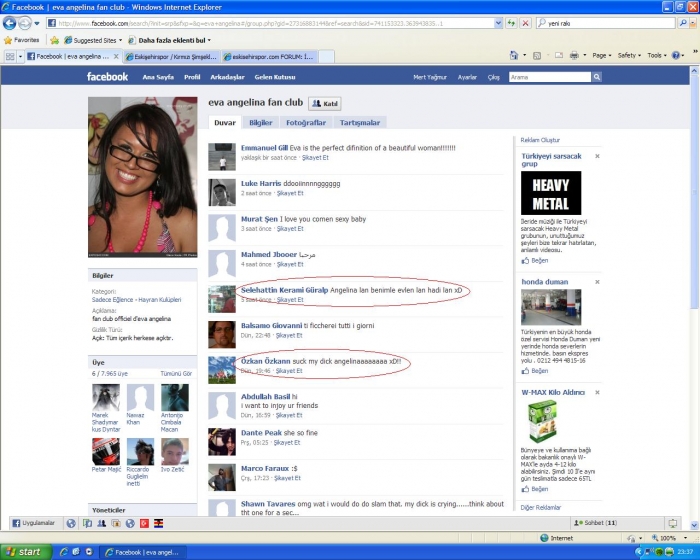Open the tab list dropdown arrow beside Quick Tabs
Image resolution: width=700 pixels, height=560 pixels.
tap(20, 57)
